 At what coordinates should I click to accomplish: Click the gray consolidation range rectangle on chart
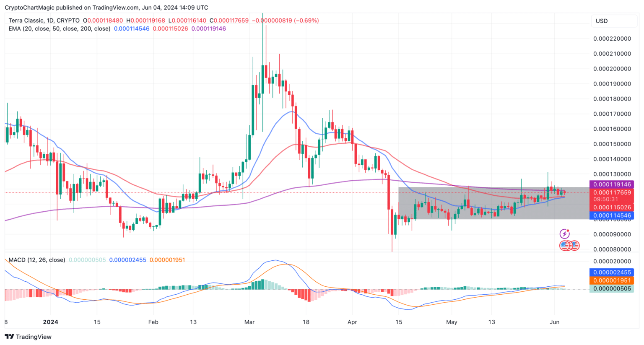click(494, 203)
